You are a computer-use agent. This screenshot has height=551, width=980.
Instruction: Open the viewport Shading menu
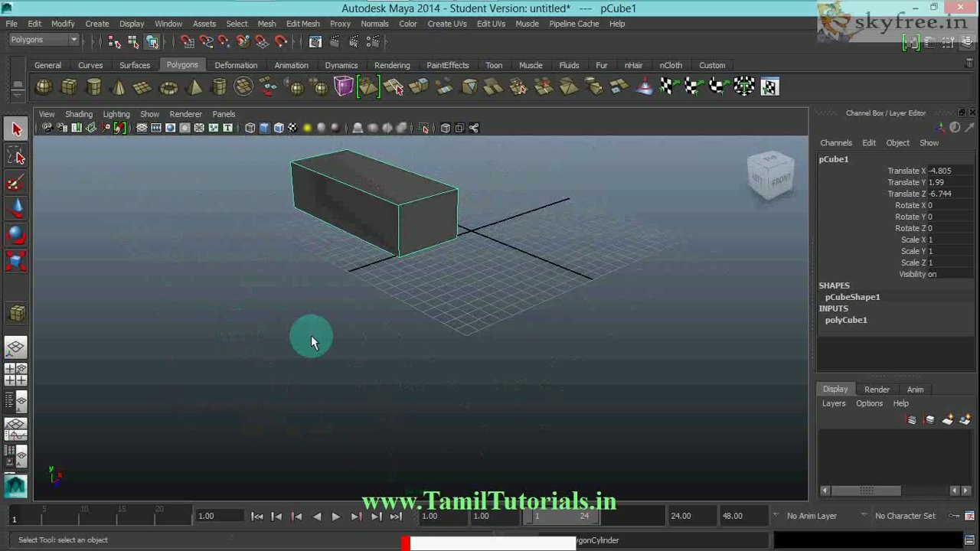coord(79,114)
